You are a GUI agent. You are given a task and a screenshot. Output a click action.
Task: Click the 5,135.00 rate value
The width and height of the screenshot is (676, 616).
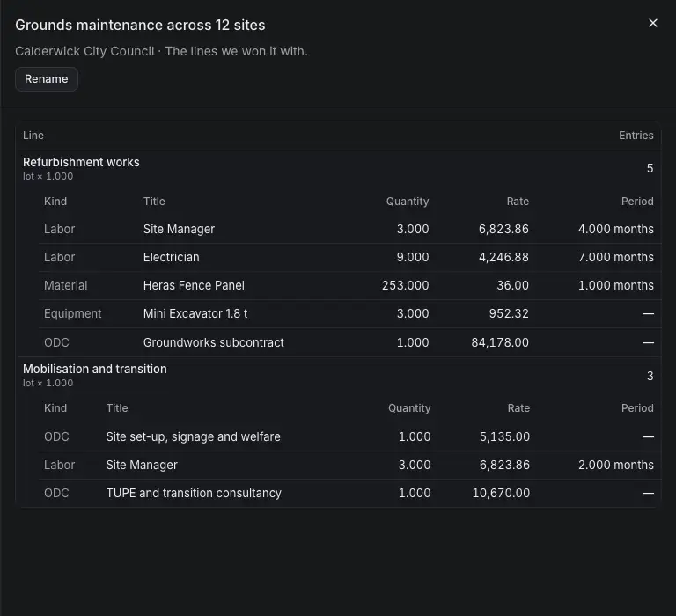click(x=504, y=436)
